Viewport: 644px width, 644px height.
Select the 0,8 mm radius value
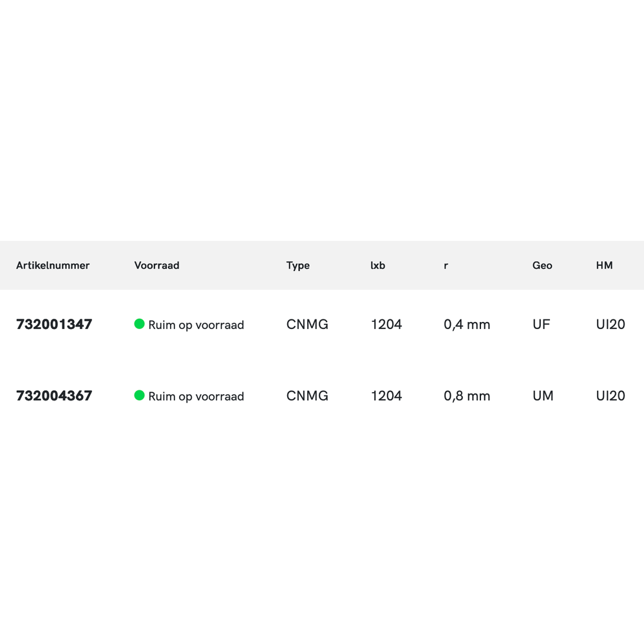point(467,396)
